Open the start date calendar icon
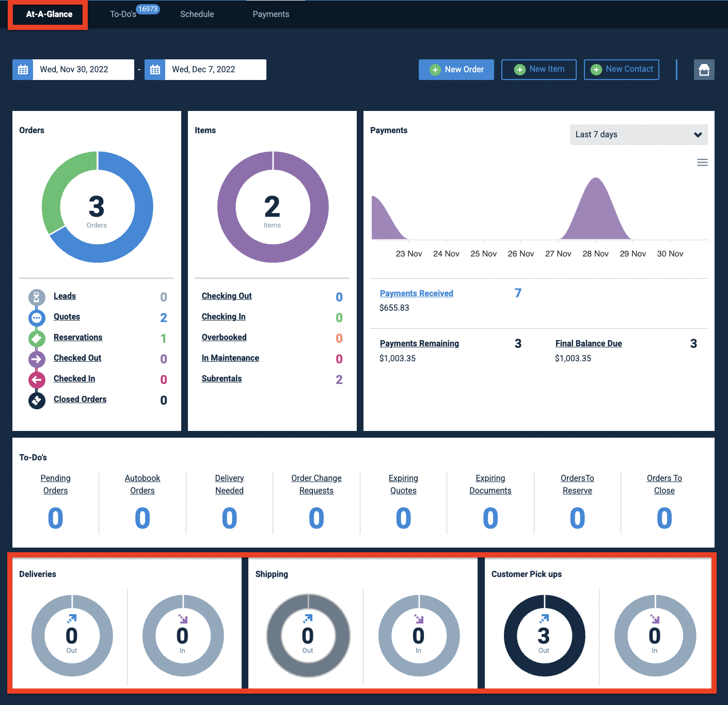728x705 pixels. [x=23, y=70]
